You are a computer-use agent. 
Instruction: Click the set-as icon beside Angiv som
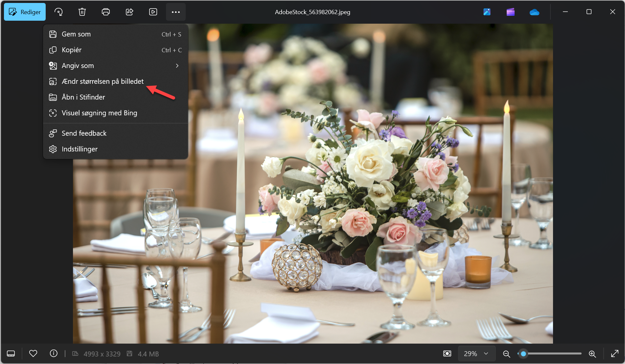pos(53,66)
